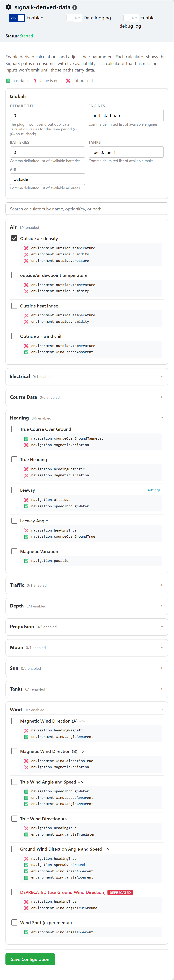The width and height of the screenshot is (174, 980).
Task: Click the green 'has data' legend icon
Action: pos(8,81)
